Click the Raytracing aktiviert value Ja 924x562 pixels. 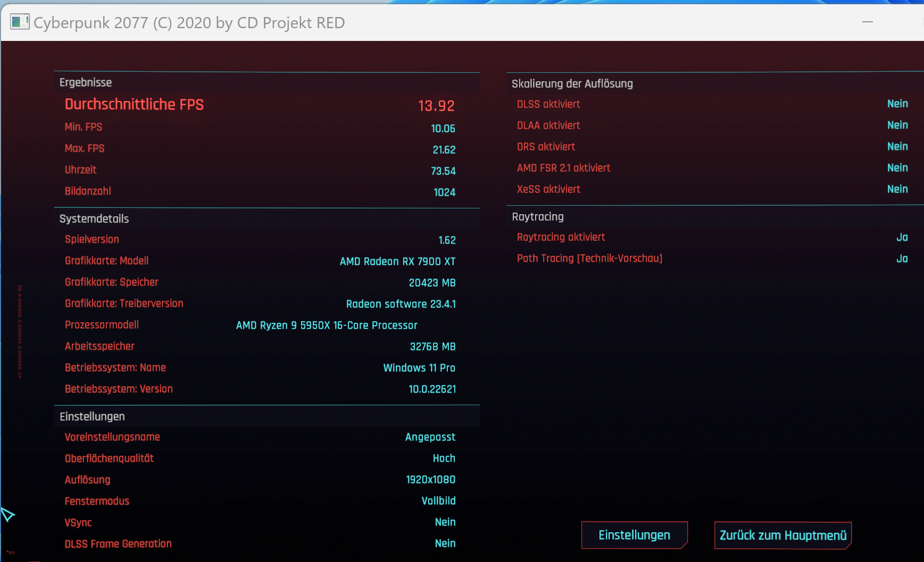(x=902, y=237)
